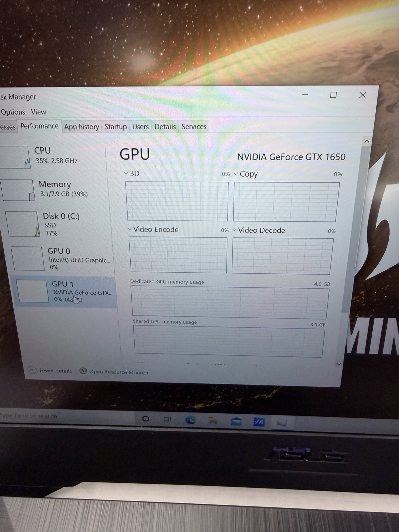Open Resource Monitor link
The width and height of the screenshot is (399, 532).
tap(119, 372)
